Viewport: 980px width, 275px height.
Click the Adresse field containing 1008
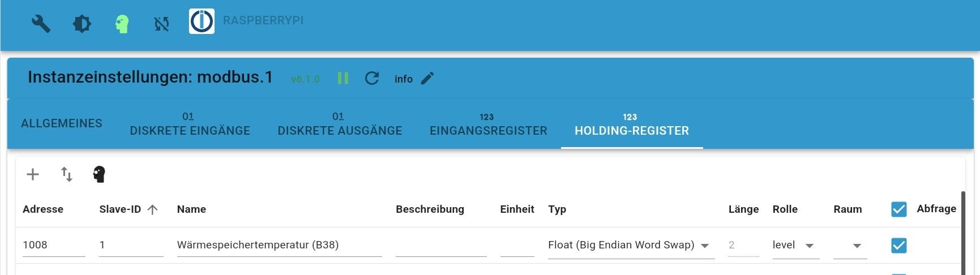[x=53, y=246]
